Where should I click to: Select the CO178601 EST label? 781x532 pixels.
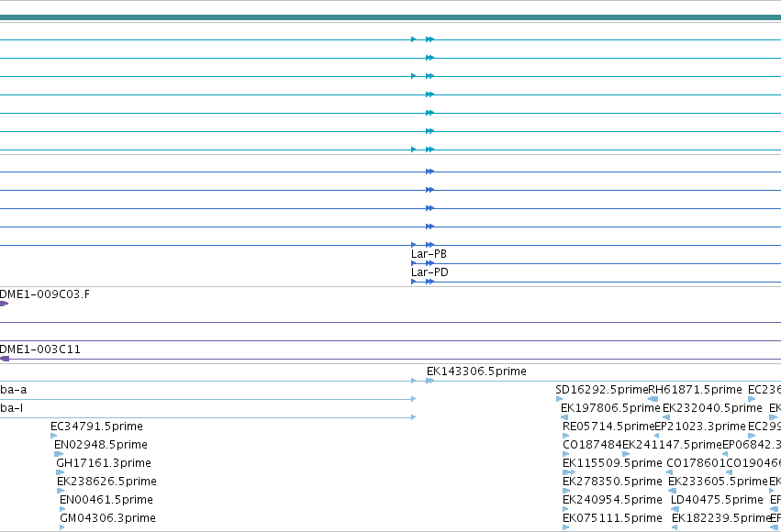697,463
